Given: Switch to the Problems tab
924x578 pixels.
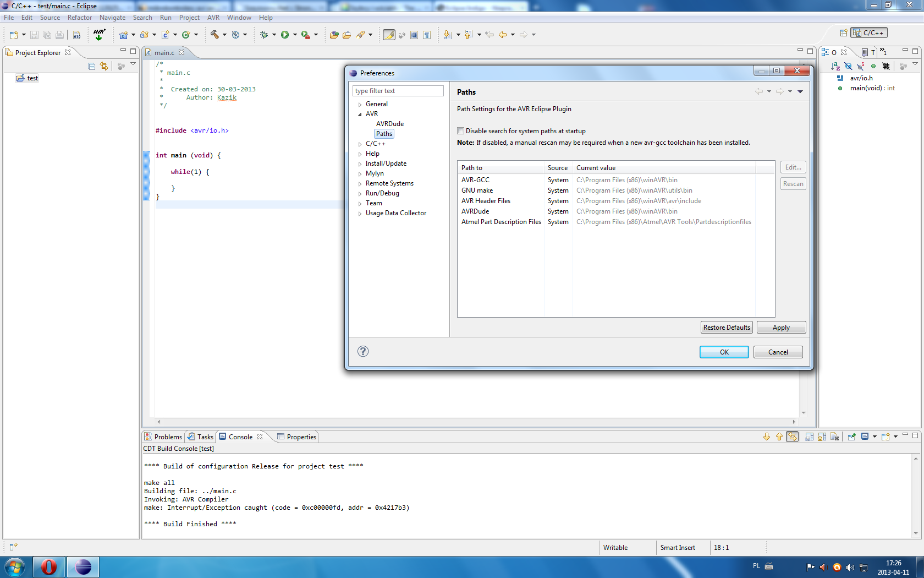Looking at the screenshot, I should tap(163, 437).
